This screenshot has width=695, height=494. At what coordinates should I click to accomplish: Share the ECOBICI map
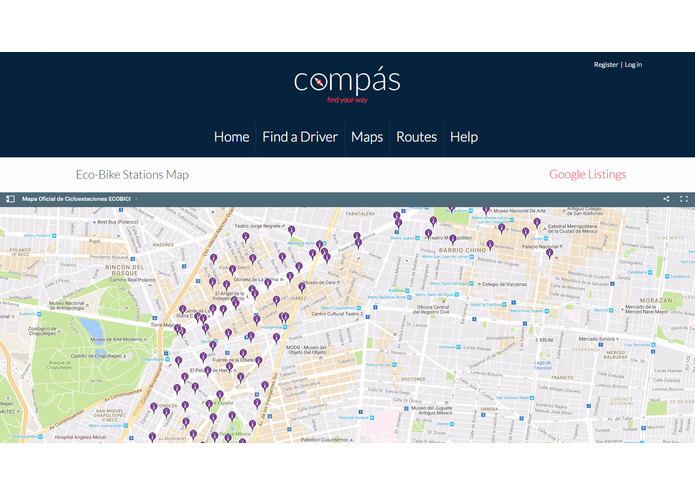[666, 199]
